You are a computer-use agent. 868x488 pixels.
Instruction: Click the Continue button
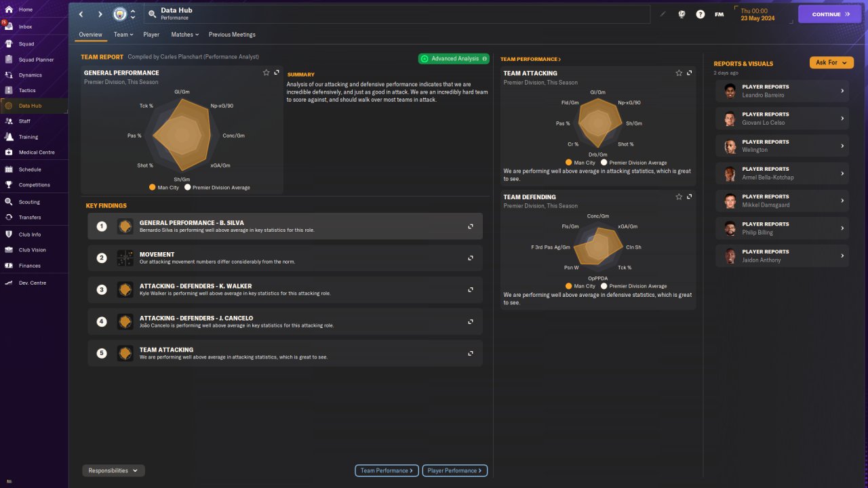(x=830, y=14)
